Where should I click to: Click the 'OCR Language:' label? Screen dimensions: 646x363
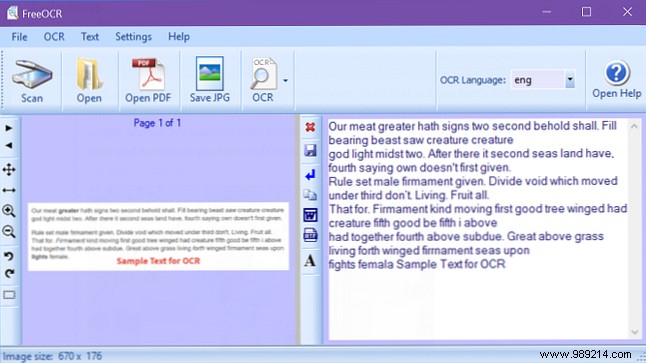pos(473,80)
